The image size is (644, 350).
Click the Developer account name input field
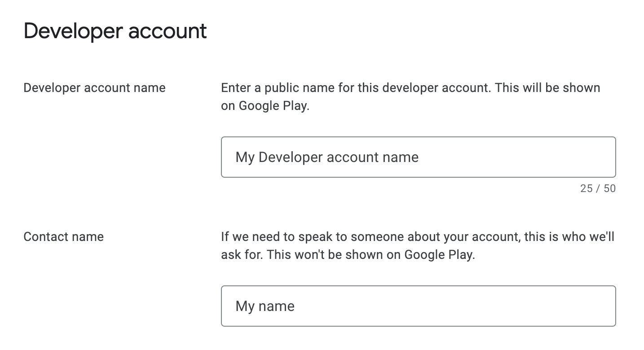[418, 157]
